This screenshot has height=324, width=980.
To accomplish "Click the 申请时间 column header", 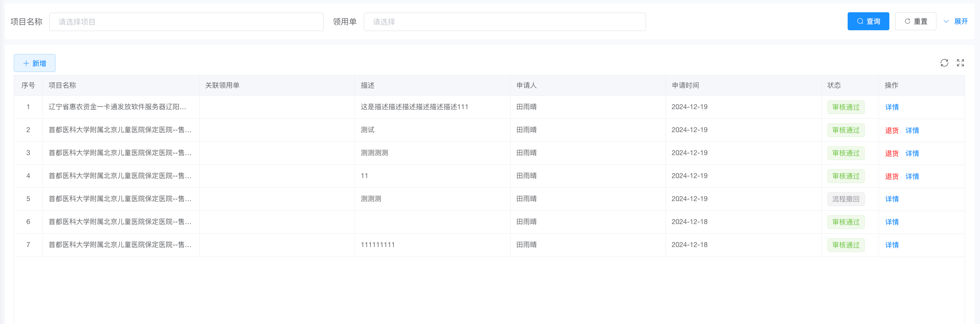I will [685, 85].
